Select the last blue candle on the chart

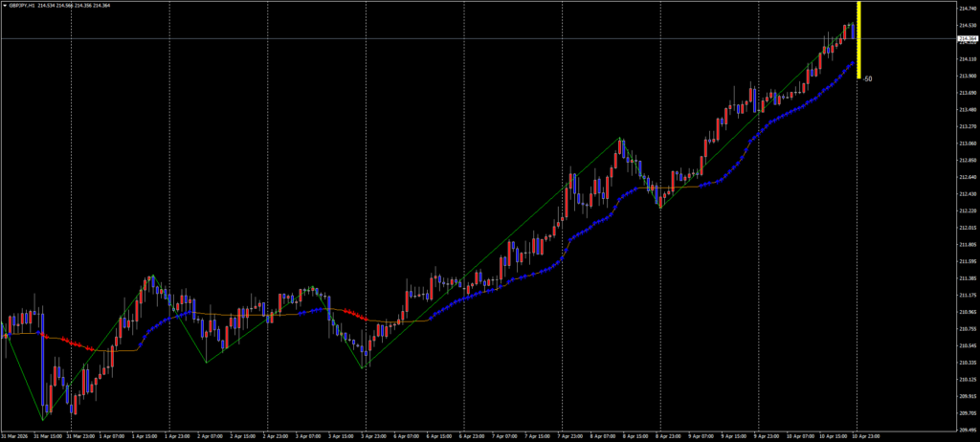point(853,31)
